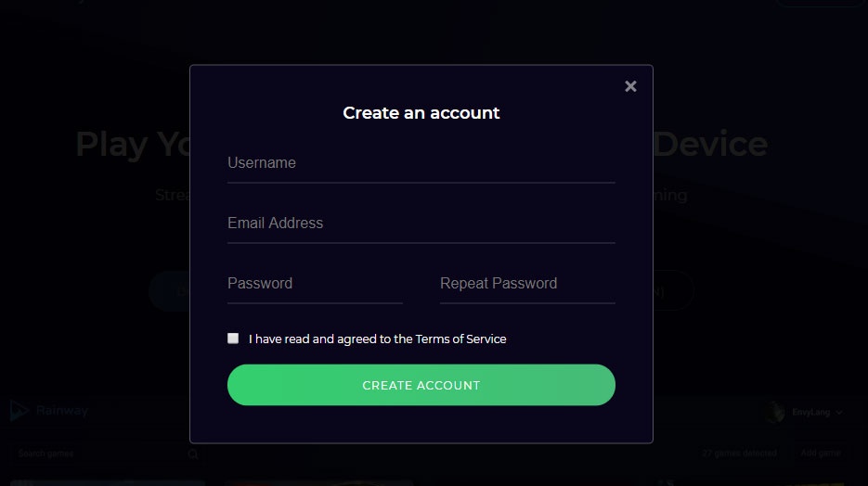
Task: Click the Create an account heading
Action: [x=421, y=113]
